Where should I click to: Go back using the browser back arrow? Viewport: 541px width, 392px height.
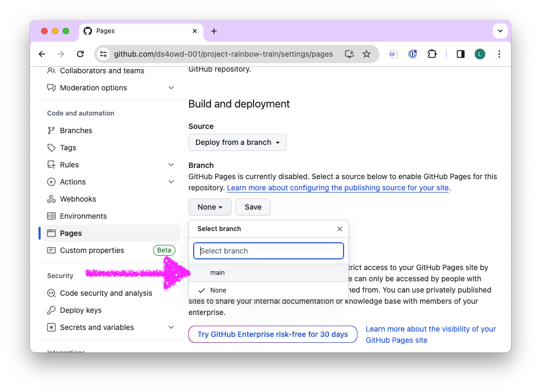coord(42,54)
